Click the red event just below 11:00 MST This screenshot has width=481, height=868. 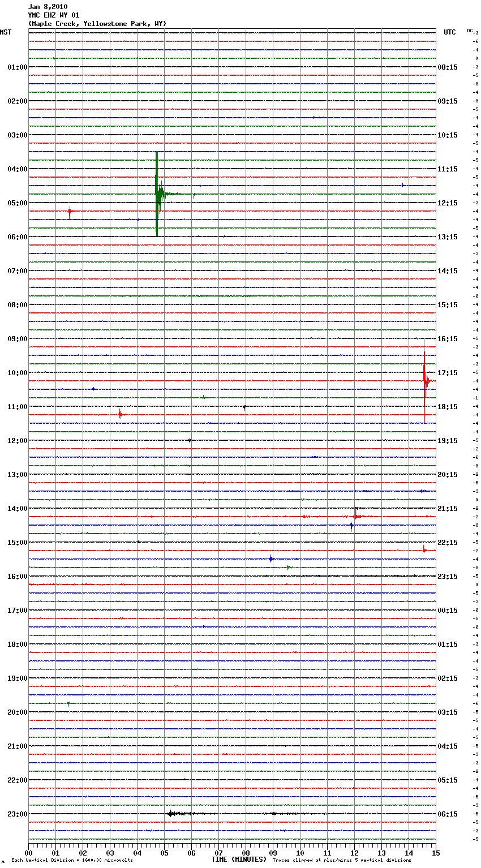pos(120,414)
